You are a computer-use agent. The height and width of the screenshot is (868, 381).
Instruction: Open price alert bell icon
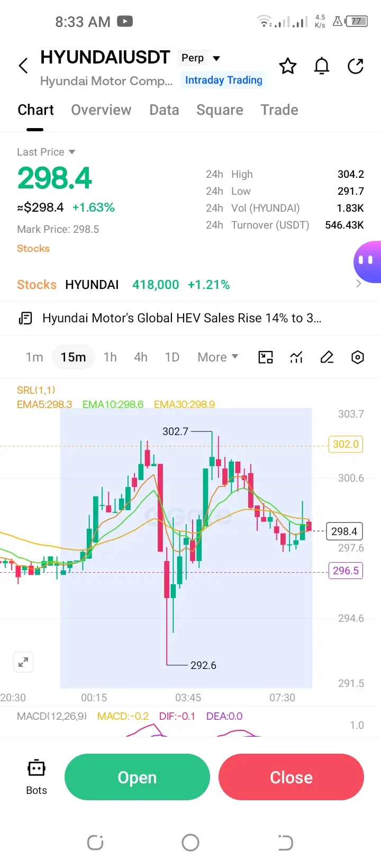pos(322,66)
